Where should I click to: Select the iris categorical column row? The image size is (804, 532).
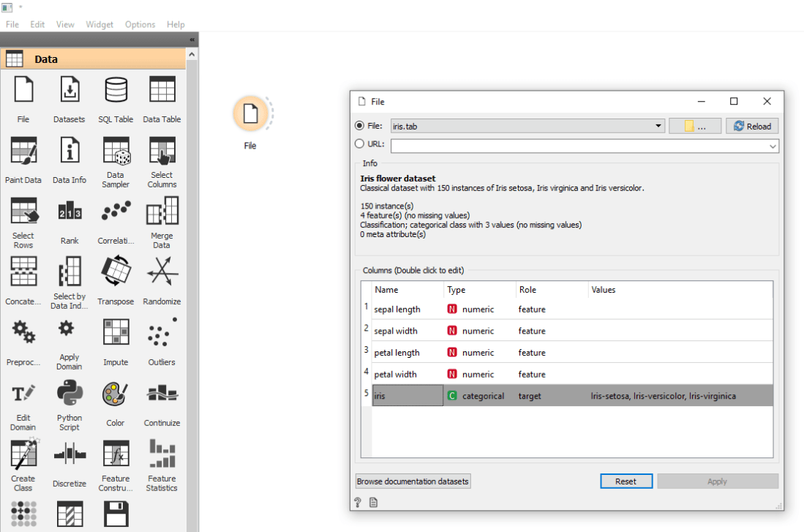coord(512,396)
